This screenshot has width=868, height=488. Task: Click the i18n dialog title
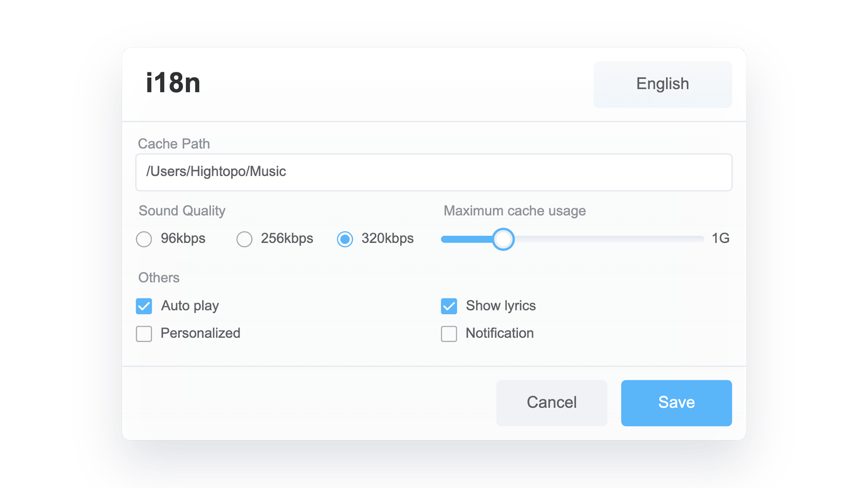point(173,83)
